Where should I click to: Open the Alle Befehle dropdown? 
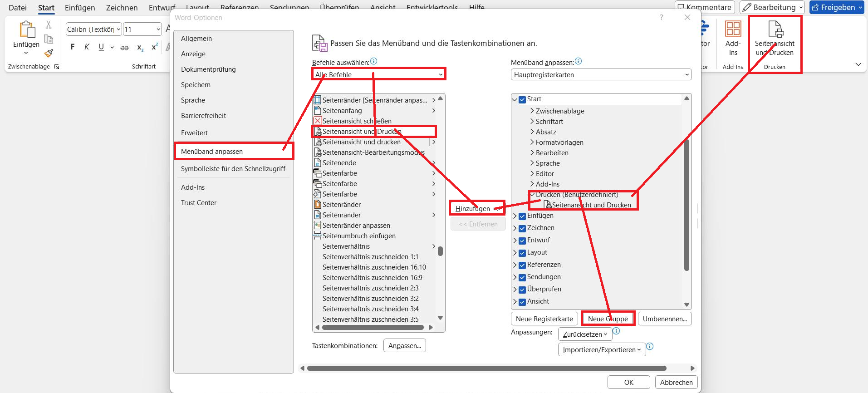click(379, 74)
